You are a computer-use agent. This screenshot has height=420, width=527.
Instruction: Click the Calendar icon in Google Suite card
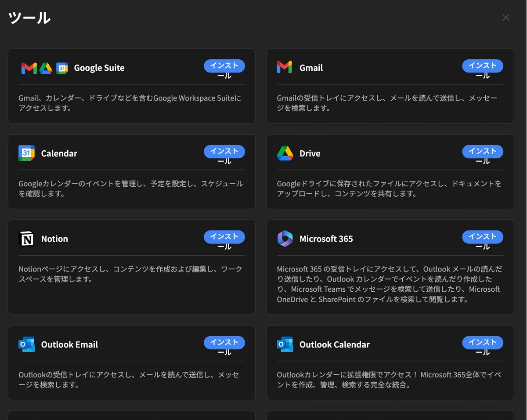[62, 68]
